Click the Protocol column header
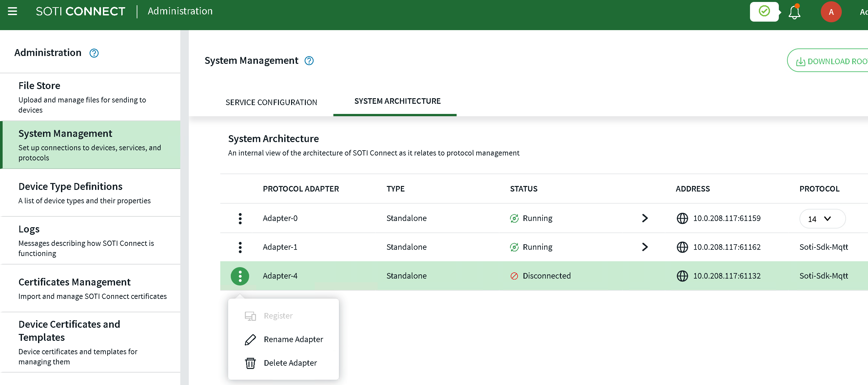Image resolution: width=868 pixels, height=385 pixels. pyautogui.click(x=819, y=189)
